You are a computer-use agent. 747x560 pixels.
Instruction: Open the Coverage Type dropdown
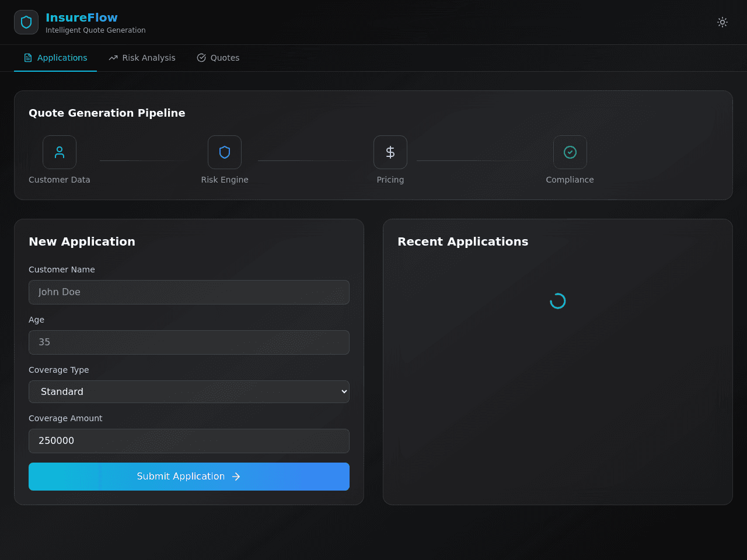[x=189, y=391]
